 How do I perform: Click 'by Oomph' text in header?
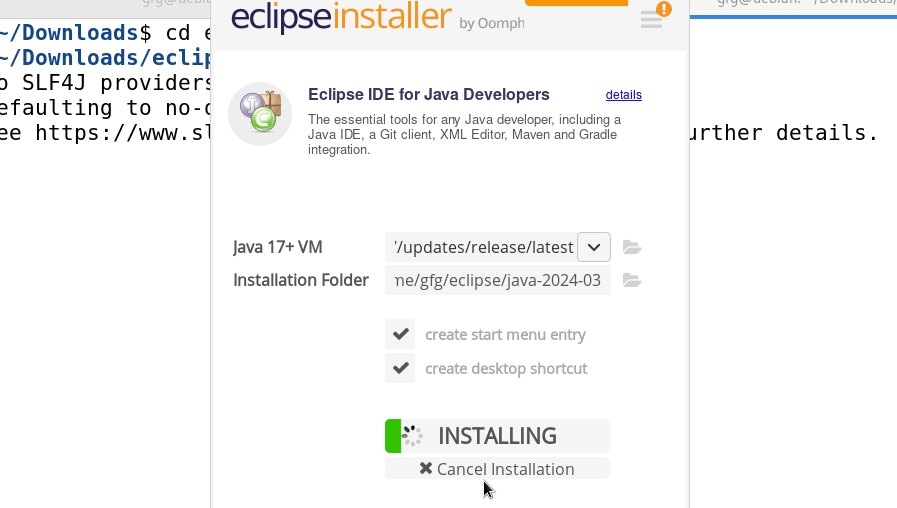click(x=491, y=23)
